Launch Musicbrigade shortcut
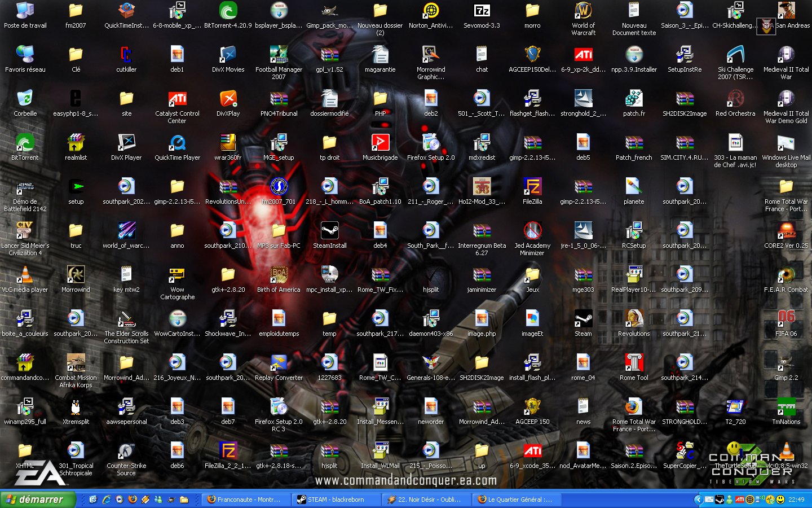This screenshot has height=508, width=812. pyautogui.click(x=381, y=147)
